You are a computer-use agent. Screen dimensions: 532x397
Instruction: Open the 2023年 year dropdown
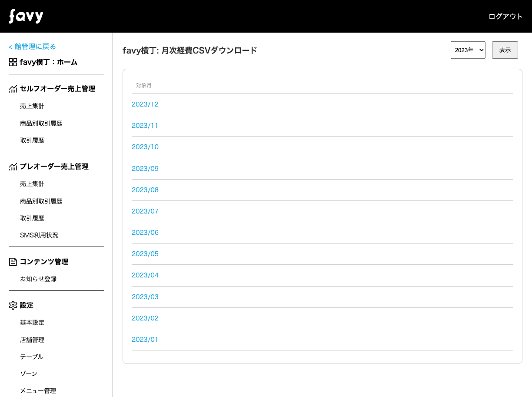click(468, 50)
